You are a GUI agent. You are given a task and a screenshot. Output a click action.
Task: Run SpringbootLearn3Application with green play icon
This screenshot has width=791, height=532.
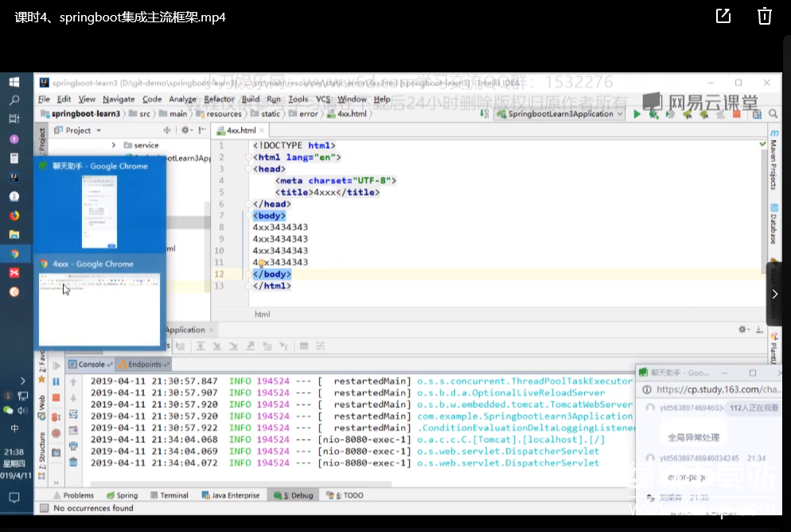pyautogui.click(x=637, y=115)
